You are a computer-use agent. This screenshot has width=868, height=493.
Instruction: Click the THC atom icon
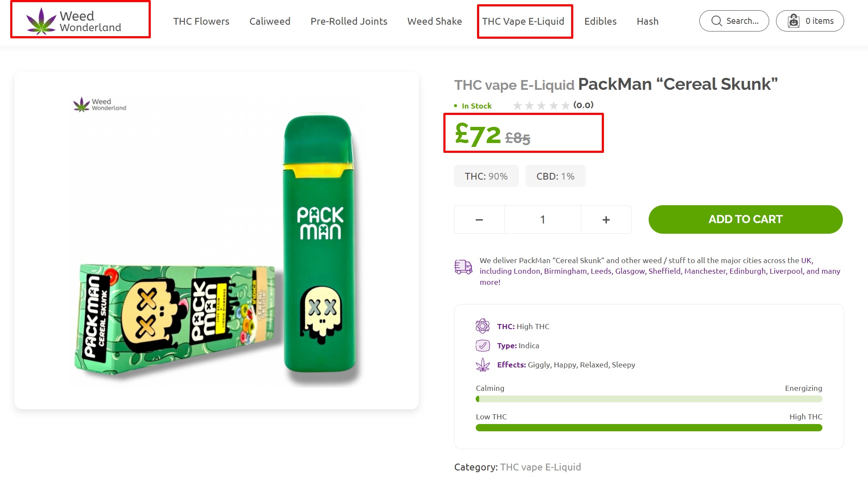click(x=483, y=326)
